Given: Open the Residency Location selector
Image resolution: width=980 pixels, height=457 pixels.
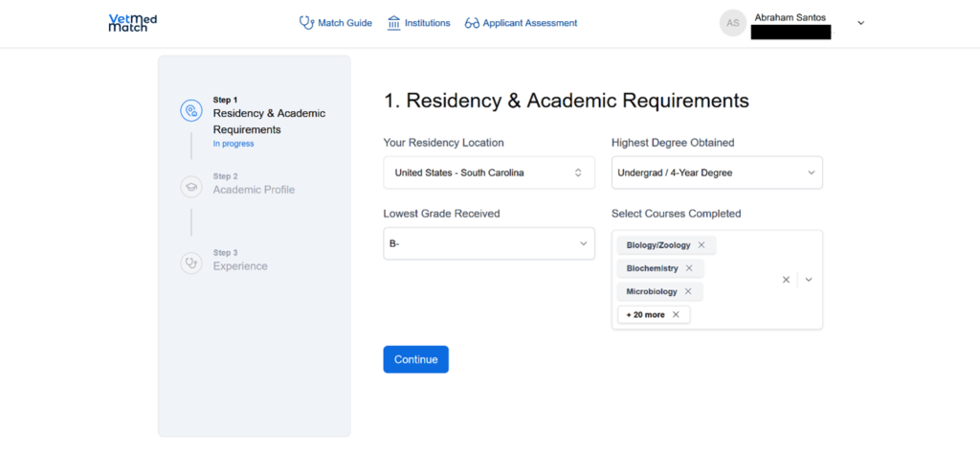Looking at the screenshot, I should tap(489, 172).
